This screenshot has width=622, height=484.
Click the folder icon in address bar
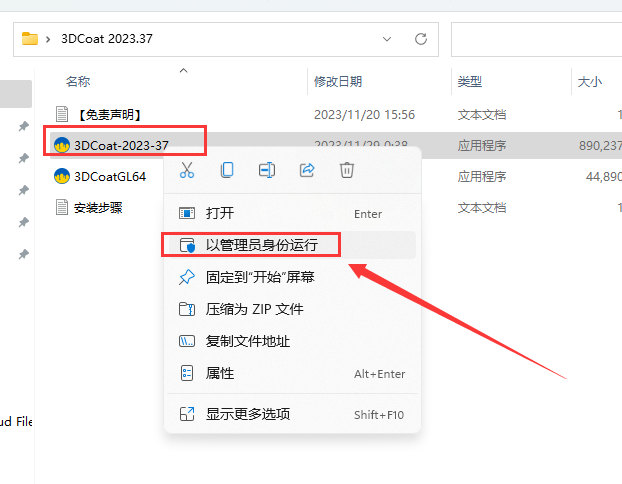pyautogui.click(x=30, y=39)
